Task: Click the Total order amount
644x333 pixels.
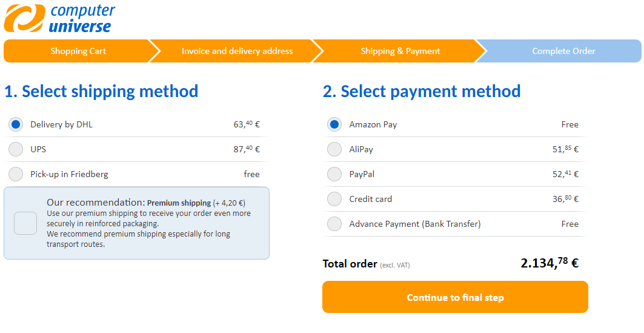Action: 549,263
